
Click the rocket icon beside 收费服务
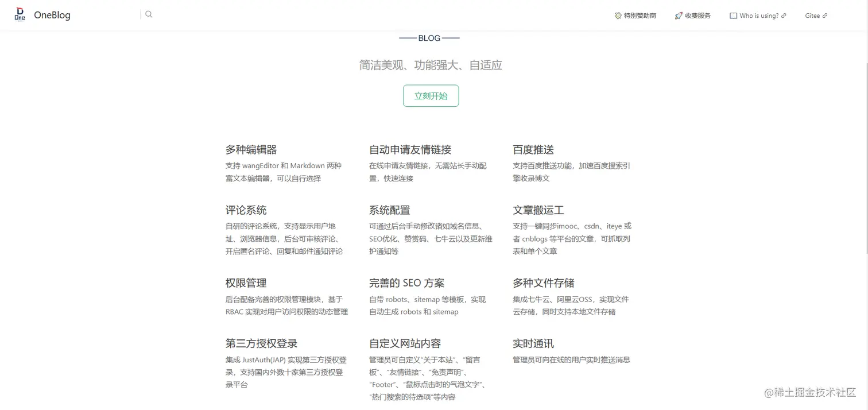click(679, 16)
